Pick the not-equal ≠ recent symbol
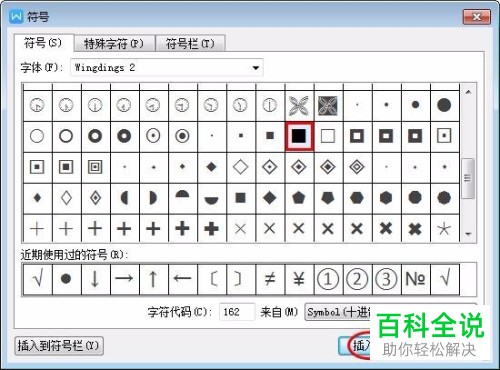 point(270,279)
